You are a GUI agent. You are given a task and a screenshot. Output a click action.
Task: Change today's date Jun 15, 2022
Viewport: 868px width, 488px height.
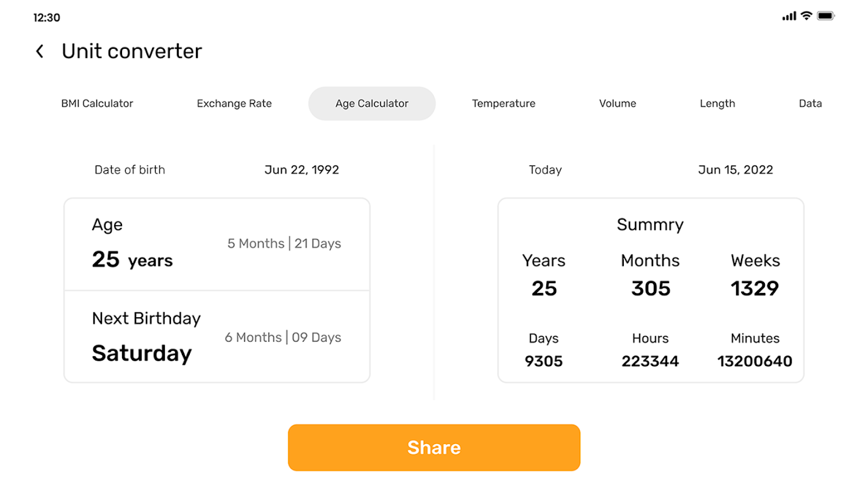click(736, 170)
